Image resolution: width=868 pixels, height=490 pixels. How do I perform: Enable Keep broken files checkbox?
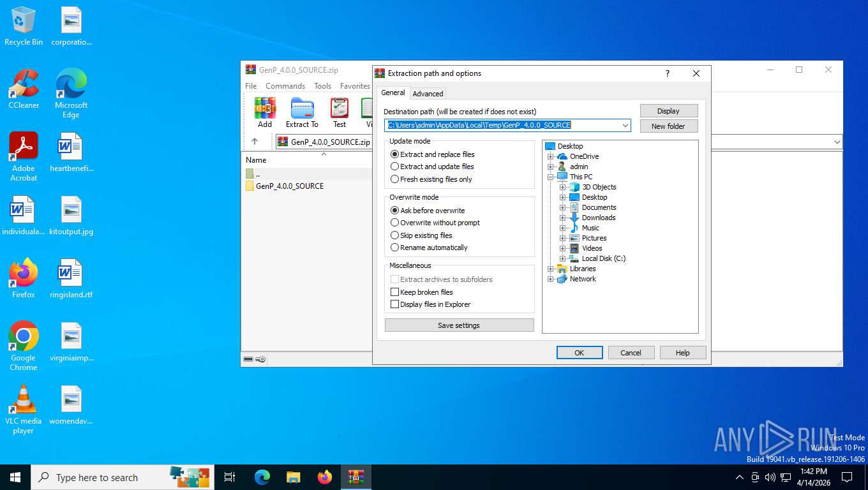[x=394, y=292]
